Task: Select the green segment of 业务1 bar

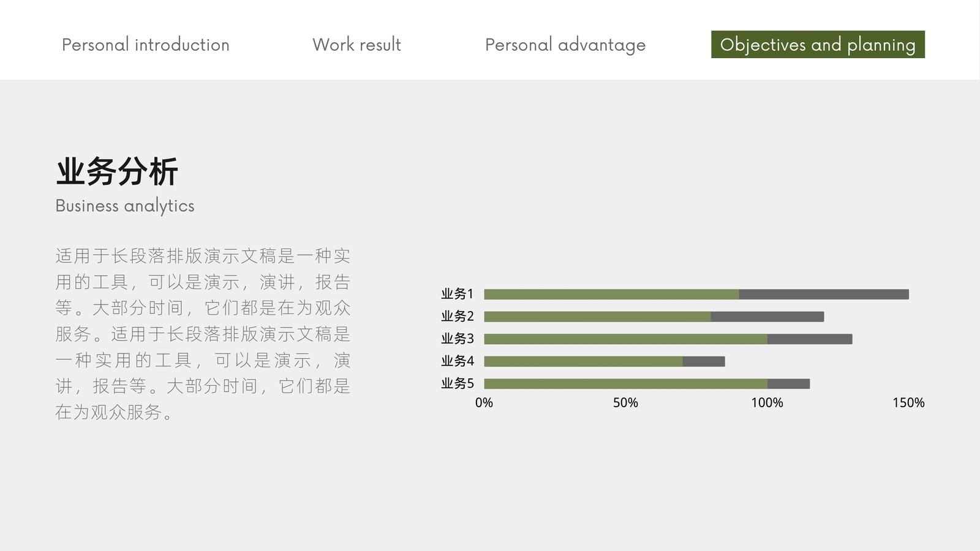Action: [611, 294]
